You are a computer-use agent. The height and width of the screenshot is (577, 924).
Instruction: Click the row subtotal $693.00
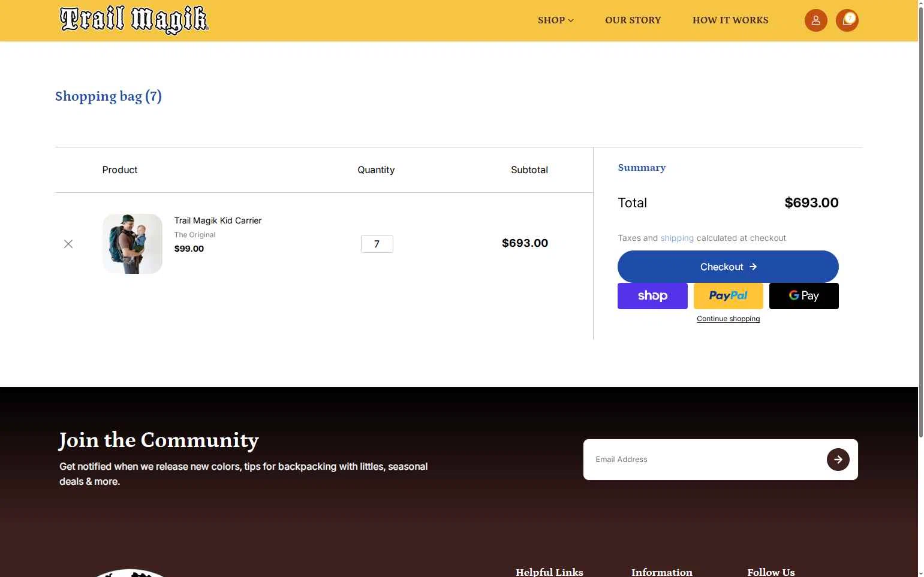click(525, 243)
